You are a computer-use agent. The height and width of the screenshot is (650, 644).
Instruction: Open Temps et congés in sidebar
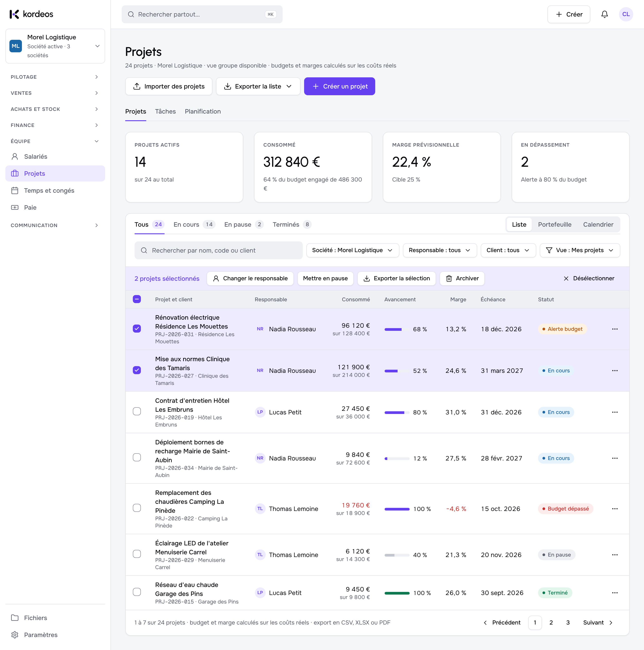[55, 190]
